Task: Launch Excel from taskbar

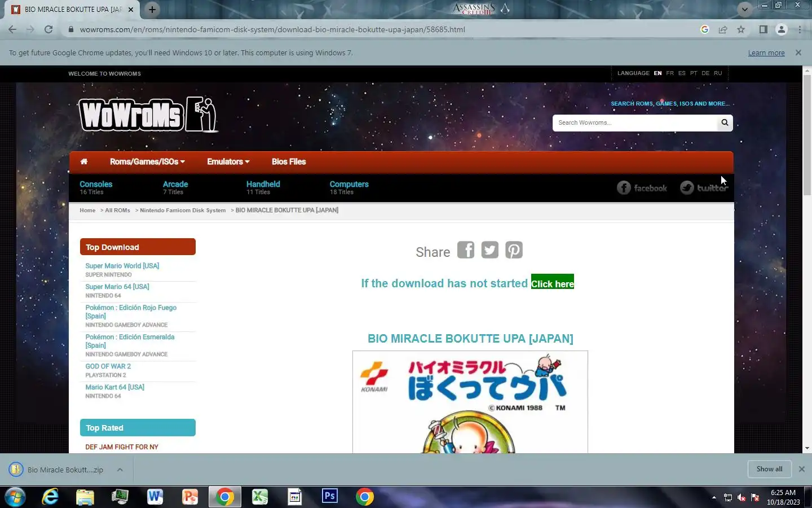Action: click(260, 497)
